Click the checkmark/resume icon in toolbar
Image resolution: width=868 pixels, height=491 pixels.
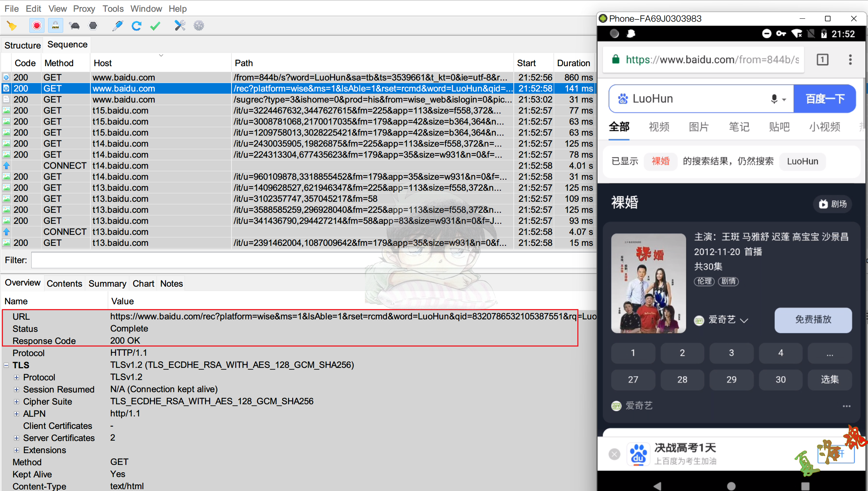coord(157,25)
